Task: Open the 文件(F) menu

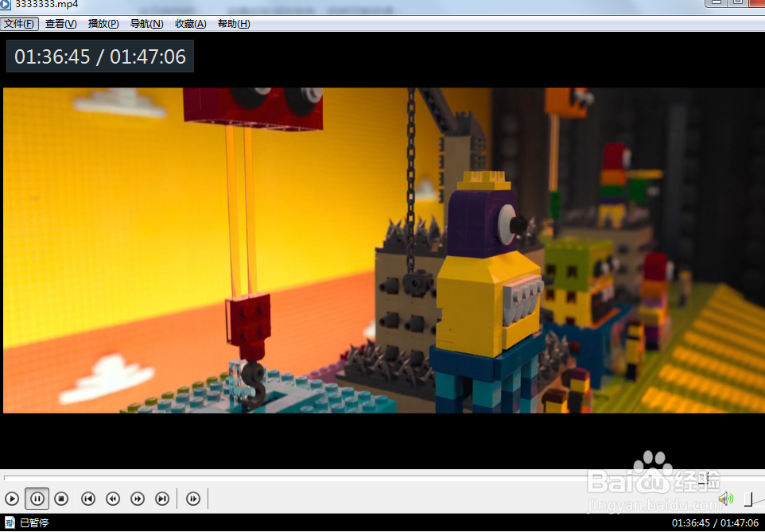Action: (20, 24)
